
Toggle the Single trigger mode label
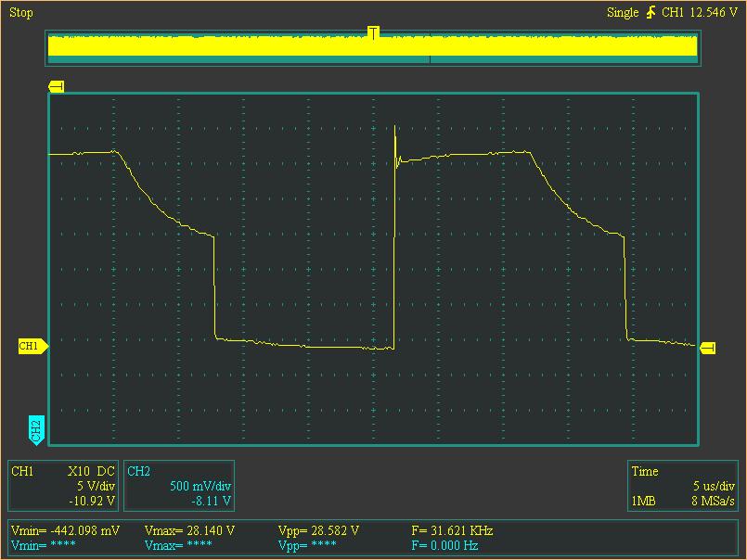click(623, 12)
